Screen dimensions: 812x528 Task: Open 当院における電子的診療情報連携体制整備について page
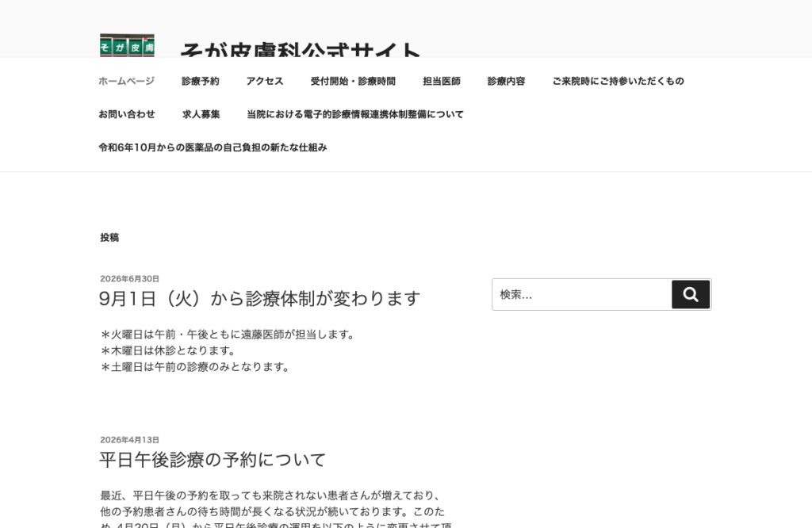[x=354, y=114]
